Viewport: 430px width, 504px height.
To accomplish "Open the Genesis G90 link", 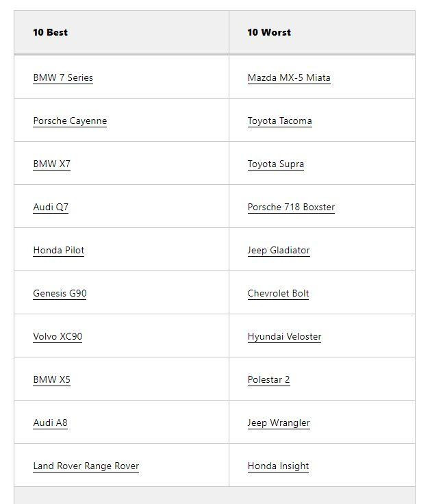I will [60, 293].
